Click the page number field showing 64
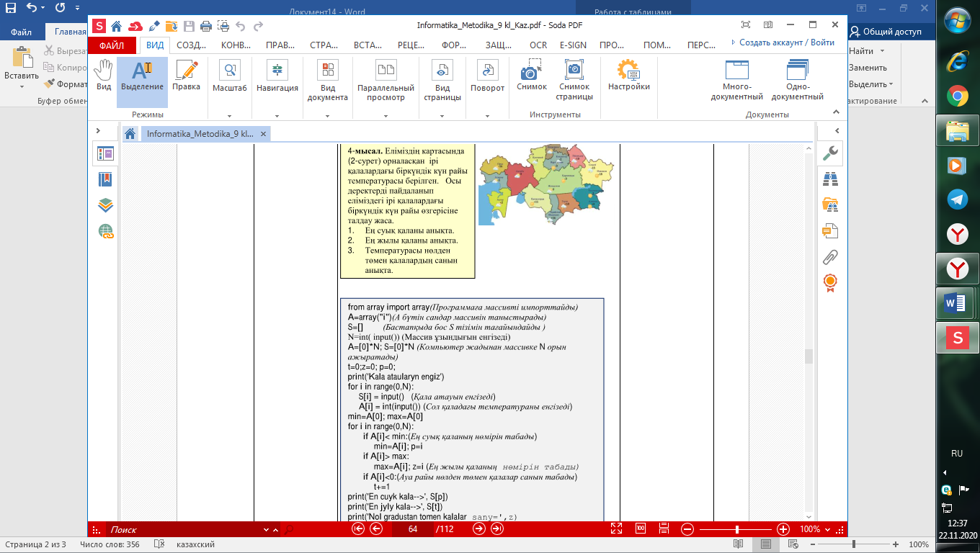 [x=412, y=529]
